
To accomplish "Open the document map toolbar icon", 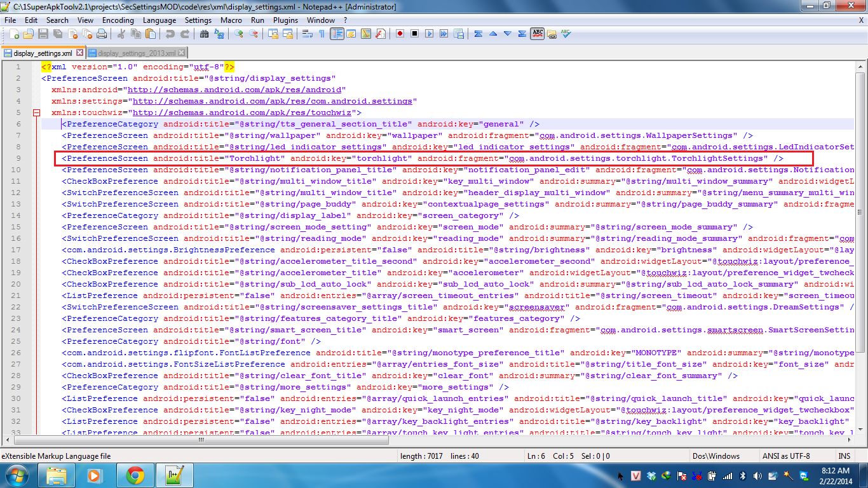I will [365, 34].
